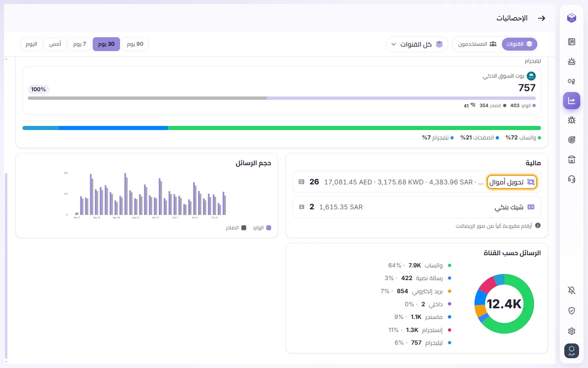The image size is (588, 368).
Task: Click the ماسنجر 1.1K row
Action: 423,317
